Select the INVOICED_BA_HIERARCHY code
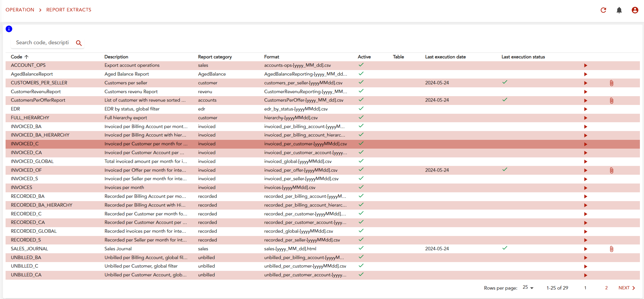 click(40, 135)
